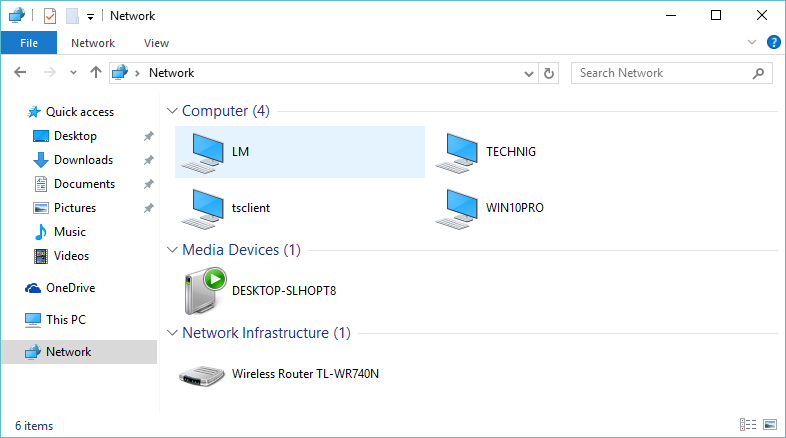Viewport: 786px width, 438px height.
Task: Open the File menu tab
Action: [29, 43]
